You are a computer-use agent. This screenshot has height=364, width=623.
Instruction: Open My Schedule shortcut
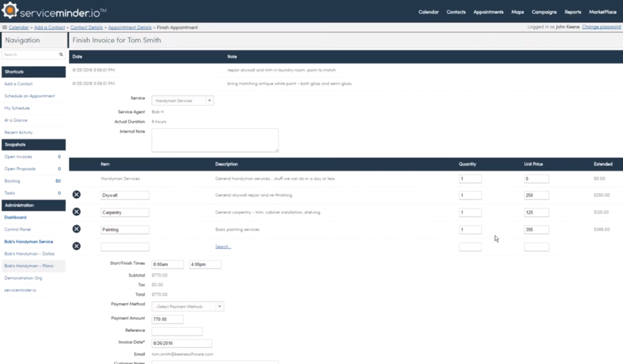click(16, 108)
